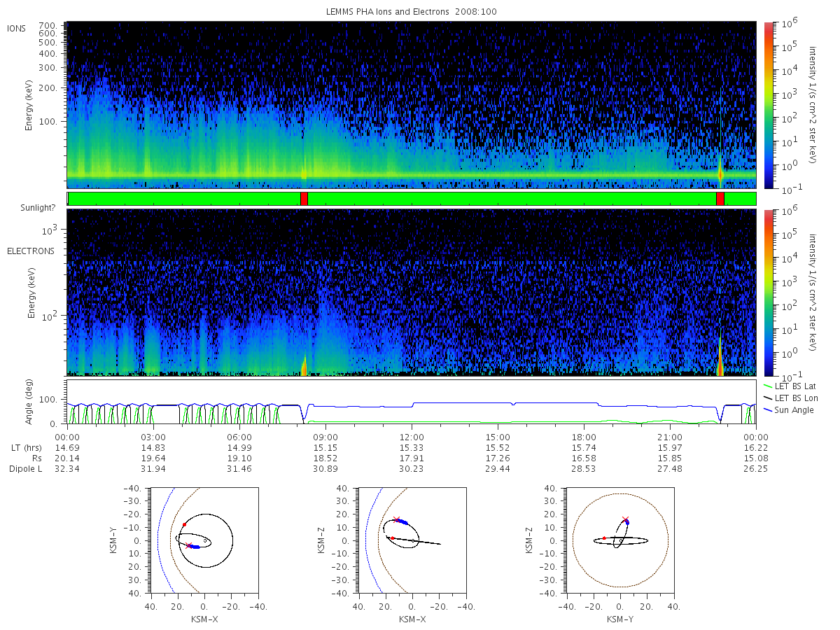
Task: Click the red X marker in KSM-X/KSM-Z plot
Action: 396,519
